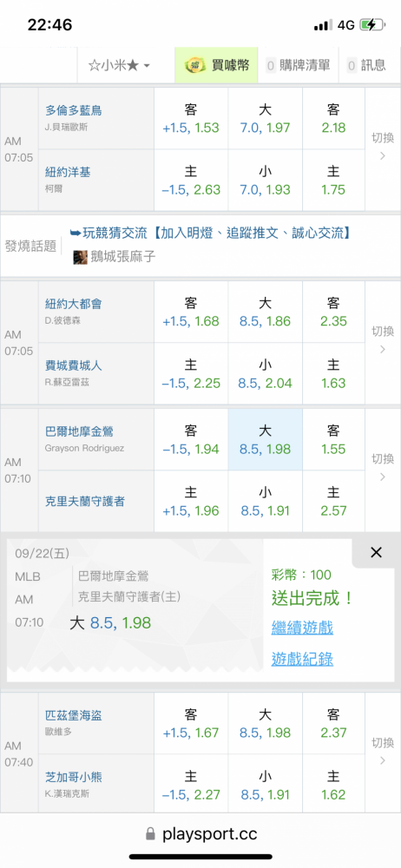Select 小 8.5, 2.04 for 費城費城人
The image size is (401, 868).
pyautogui.click(x=266, y=373)
